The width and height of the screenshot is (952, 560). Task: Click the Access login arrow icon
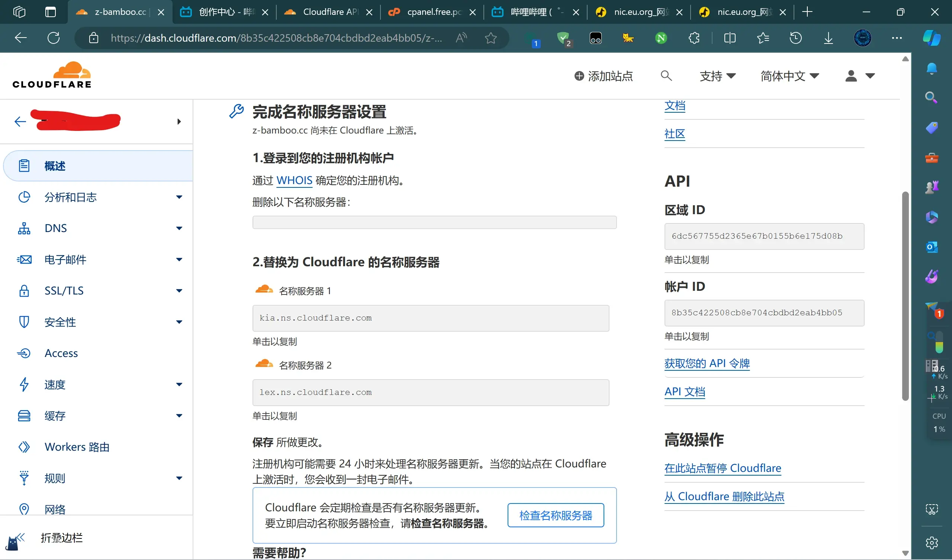(x=24, y=353)
